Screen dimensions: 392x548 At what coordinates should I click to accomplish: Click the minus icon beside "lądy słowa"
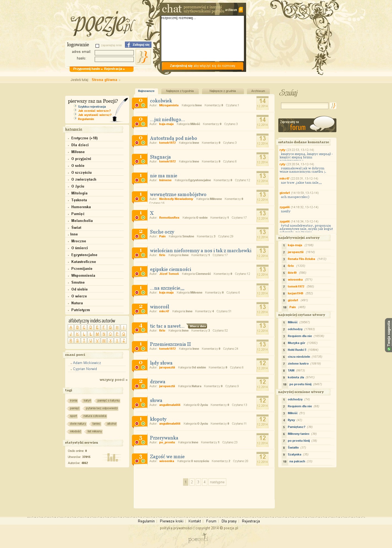[x=137, y=367]
